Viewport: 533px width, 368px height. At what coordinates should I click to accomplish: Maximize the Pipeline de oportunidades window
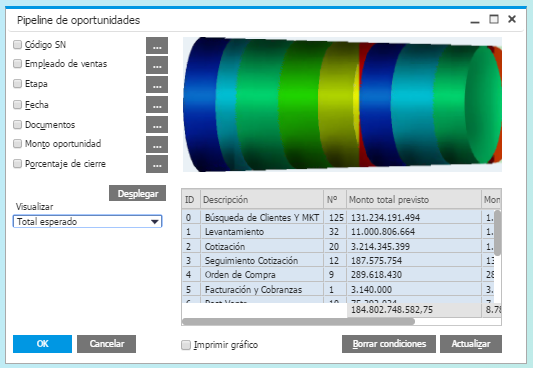pyautogui.click(x=494, y=19)
